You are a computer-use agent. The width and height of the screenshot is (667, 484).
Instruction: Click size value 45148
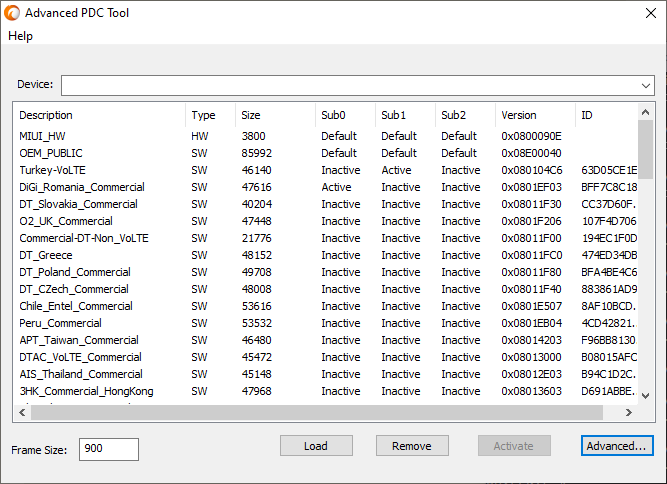(x=257, y=374)
